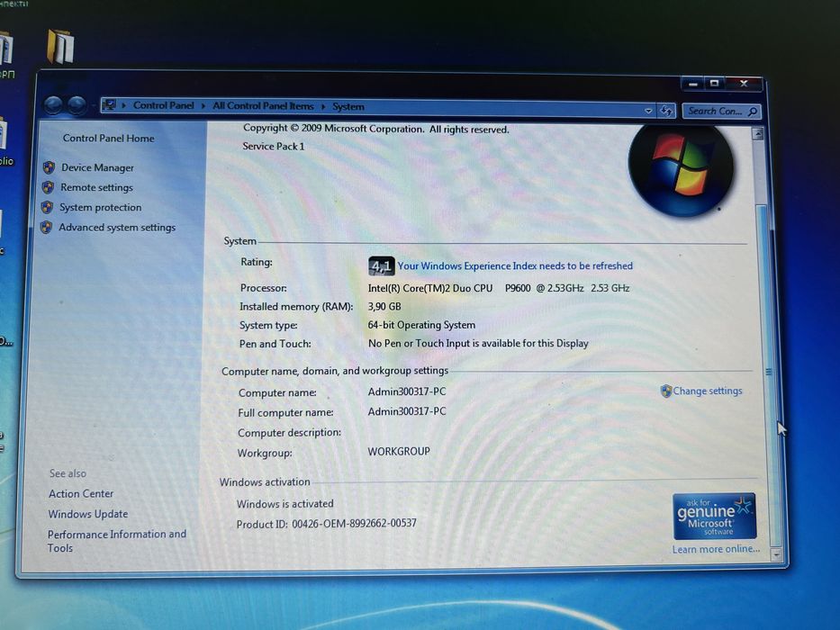Maximize the System window

[714, 83]
